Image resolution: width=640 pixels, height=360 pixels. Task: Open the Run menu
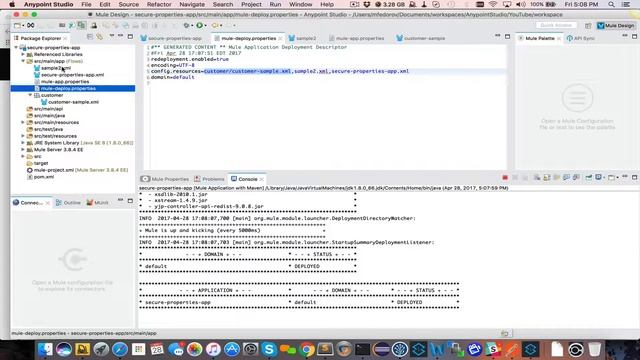coord(276,4)
